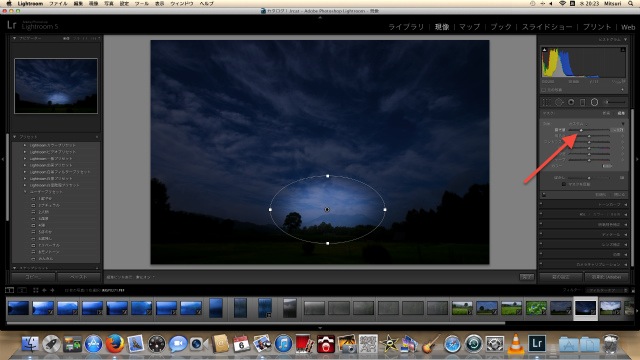This screenshot has height=360, width=640.
Task: Toggle the checkbox below the histogram
Action: (x=543, y=90)
